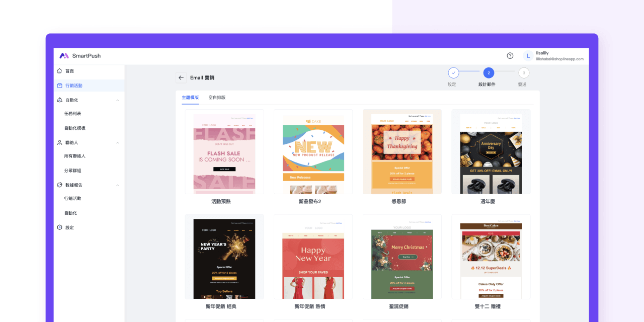Click the 雙十二 贈禮 label
Image resolution: width=644 pixels, height=322 pixels.
click(x=488, y=306)
